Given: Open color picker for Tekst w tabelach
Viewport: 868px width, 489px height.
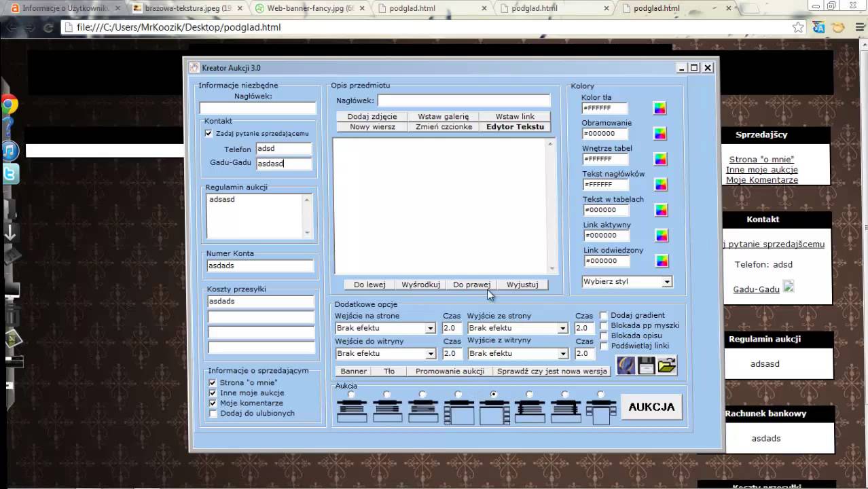Looking at the screenshot, I should point(661,210).
